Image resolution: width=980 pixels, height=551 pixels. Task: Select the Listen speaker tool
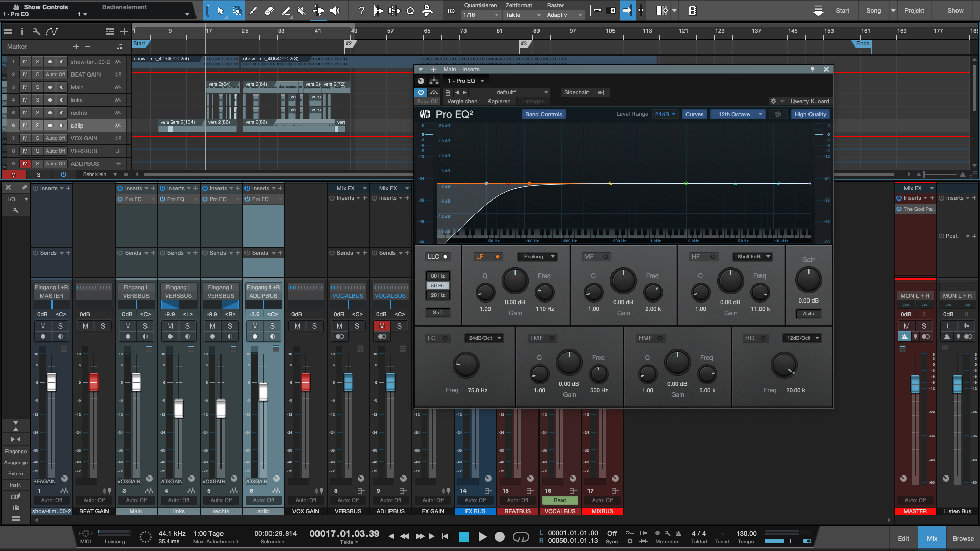click(335, 11)
